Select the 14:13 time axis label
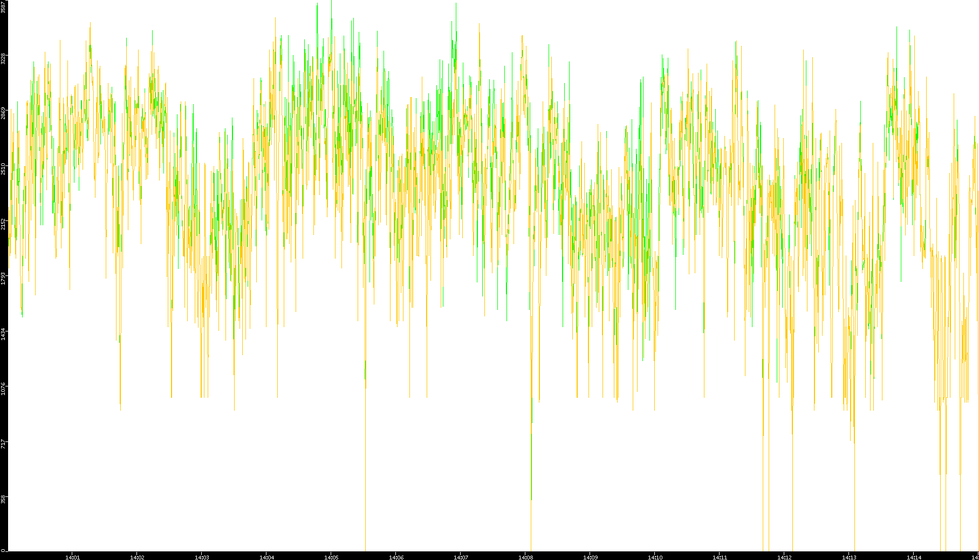This screenshot has height=560, width=979. [849, 557]
